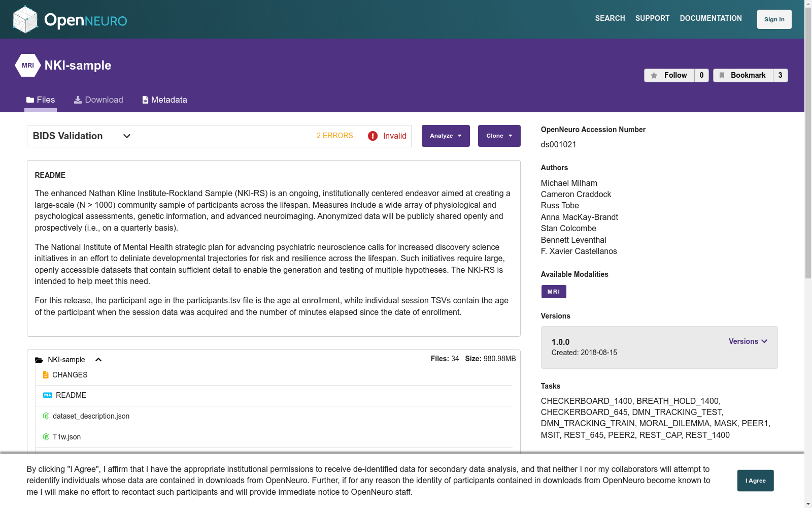The height and width of the screenshot is (508, 812).
Task: Click the dataset_description.json file icon
Action: click(x=46, y=416)
